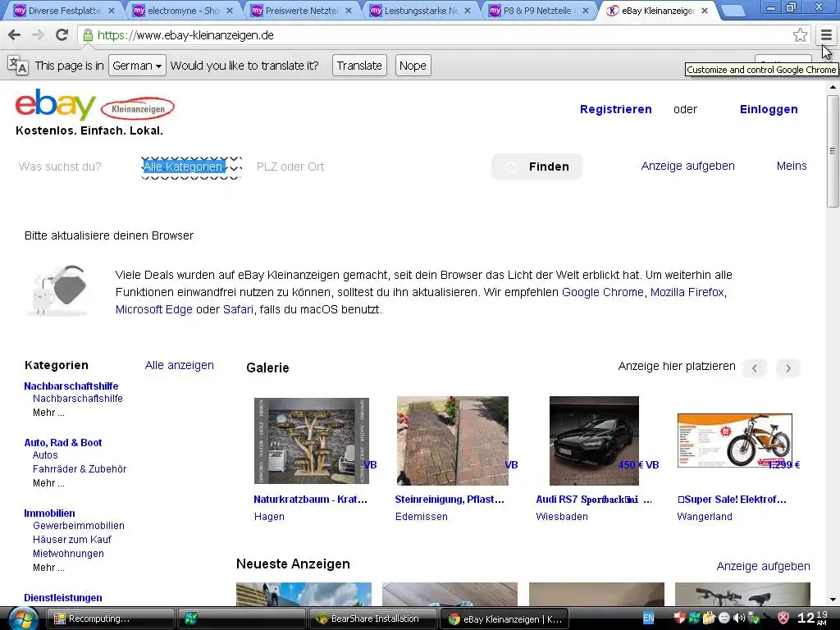Open Gewerbeimmobilien subcategory
840x630 pixels.
[78, 526]
